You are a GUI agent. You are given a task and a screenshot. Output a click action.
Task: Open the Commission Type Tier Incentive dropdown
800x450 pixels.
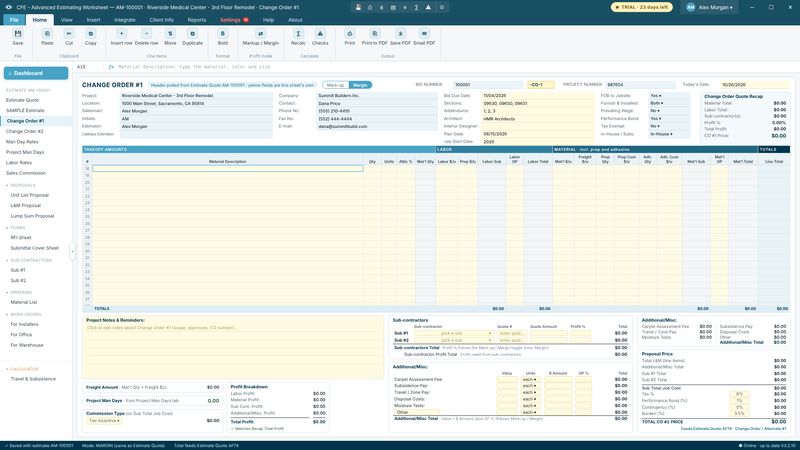point(104,421)
